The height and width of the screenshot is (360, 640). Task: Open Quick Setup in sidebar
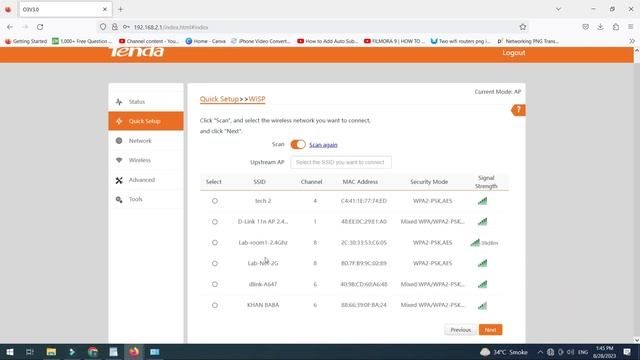(146, 121)
